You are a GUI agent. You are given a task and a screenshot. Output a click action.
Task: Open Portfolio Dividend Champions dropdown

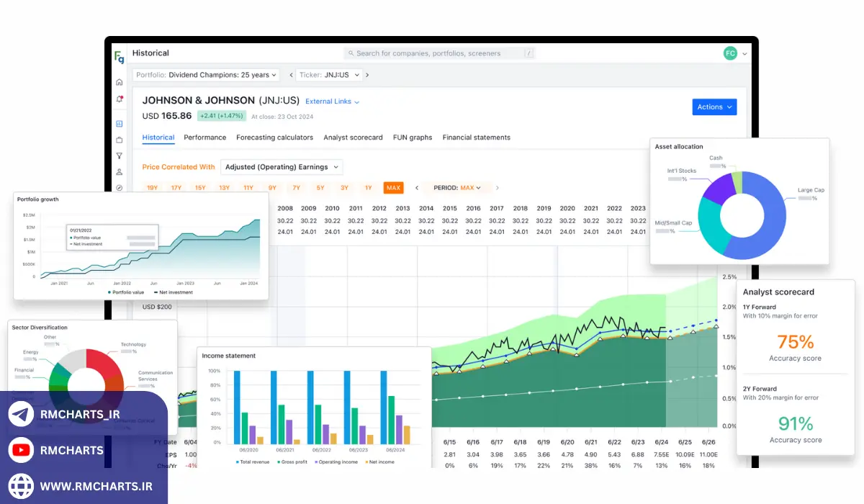206,75
